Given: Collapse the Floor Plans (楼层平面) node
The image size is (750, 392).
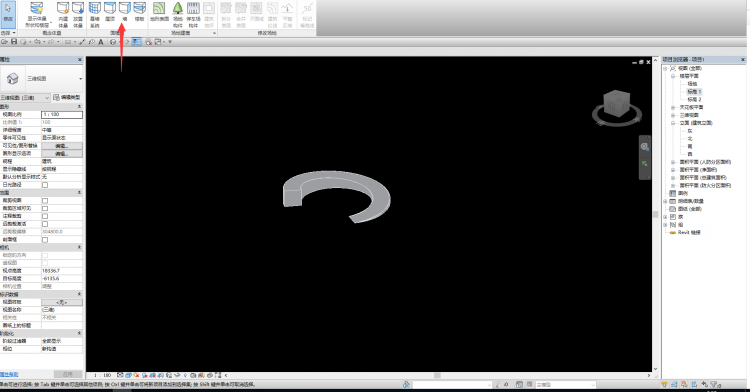Looking at the screenshot, I should click(673, 76).
